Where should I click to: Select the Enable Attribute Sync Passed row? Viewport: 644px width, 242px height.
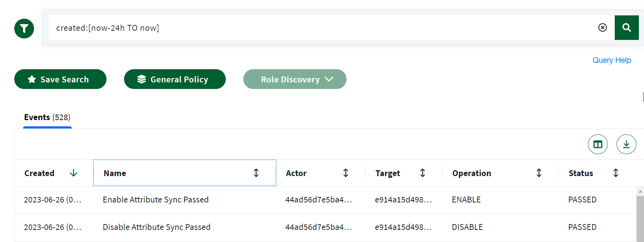[156, 200]
